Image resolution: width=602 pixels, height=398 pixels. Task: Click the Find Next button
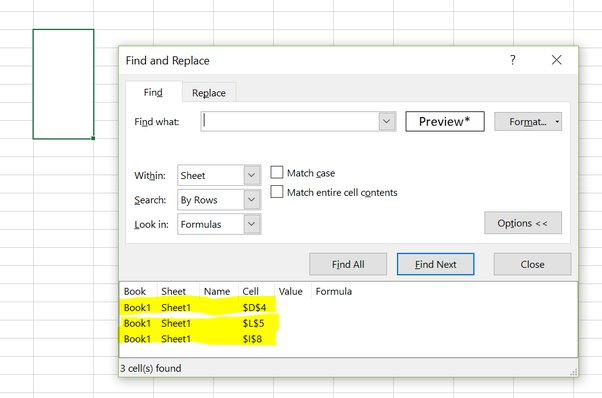coord(435,264)
